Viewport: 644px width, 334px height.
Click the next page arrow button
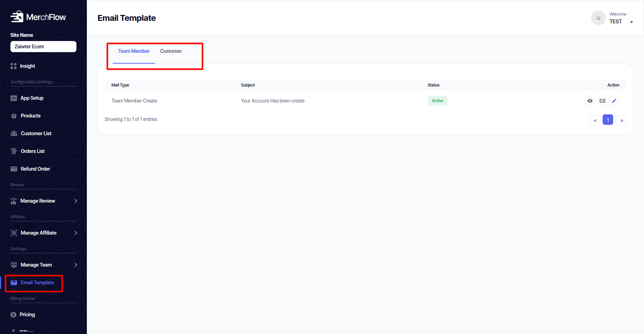coord(621,120)
